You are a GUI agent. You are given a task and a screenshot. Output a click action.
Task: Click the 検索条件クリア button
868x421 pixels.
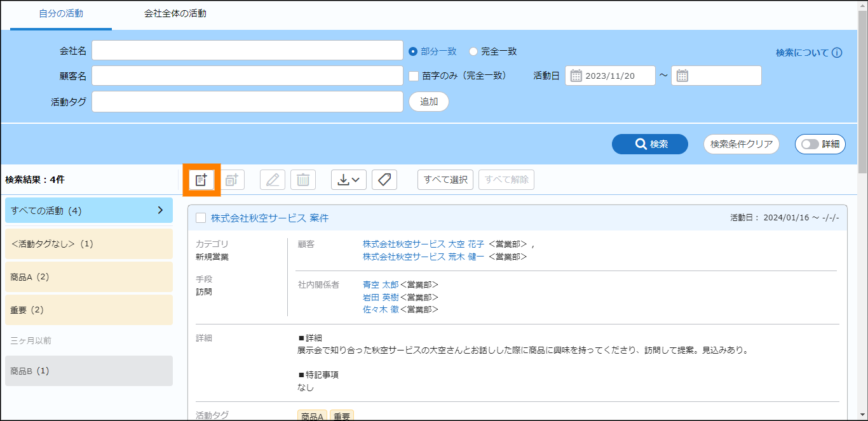tap(742, 144)
